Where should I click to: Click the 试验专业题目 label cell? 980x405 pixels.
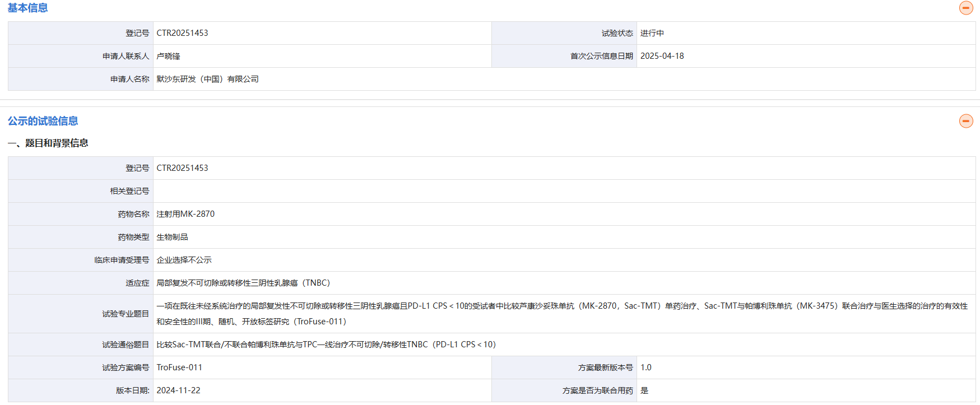click(x=81, y=314)
